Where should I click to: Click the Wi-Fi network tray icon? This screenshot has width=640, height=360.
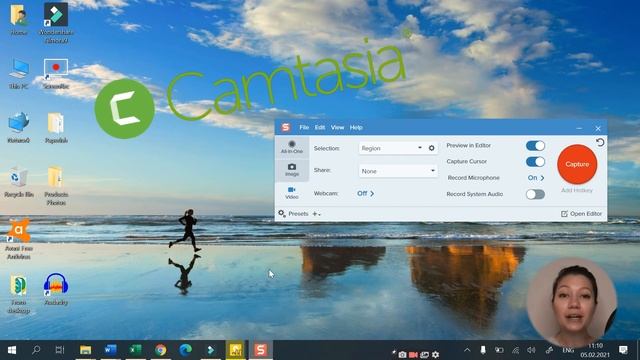(516, 350)
